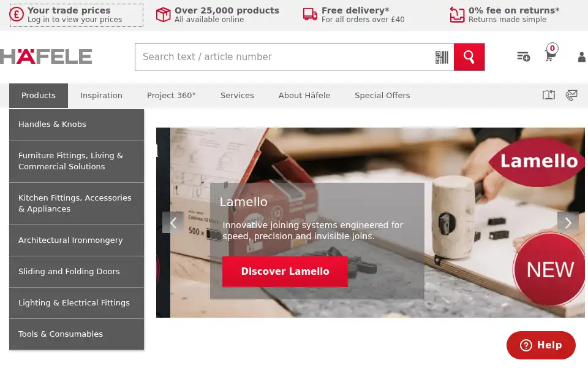This screenshot has width=588, height=368.
Task: Click the box icon for 25,000 products
Action: coord(163,14)
